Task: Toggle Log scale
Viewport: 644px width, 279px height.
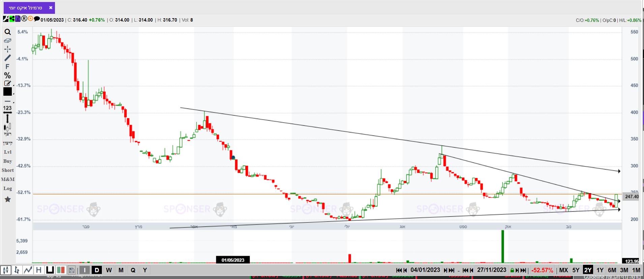Action: [x=8, y=188]
